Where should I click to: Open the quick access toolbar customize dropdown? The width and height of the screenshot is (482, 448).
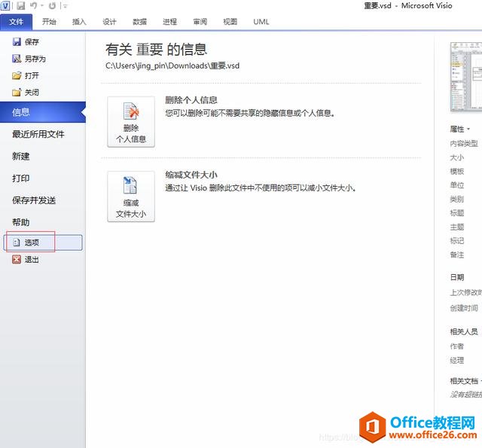click(66, 6)
